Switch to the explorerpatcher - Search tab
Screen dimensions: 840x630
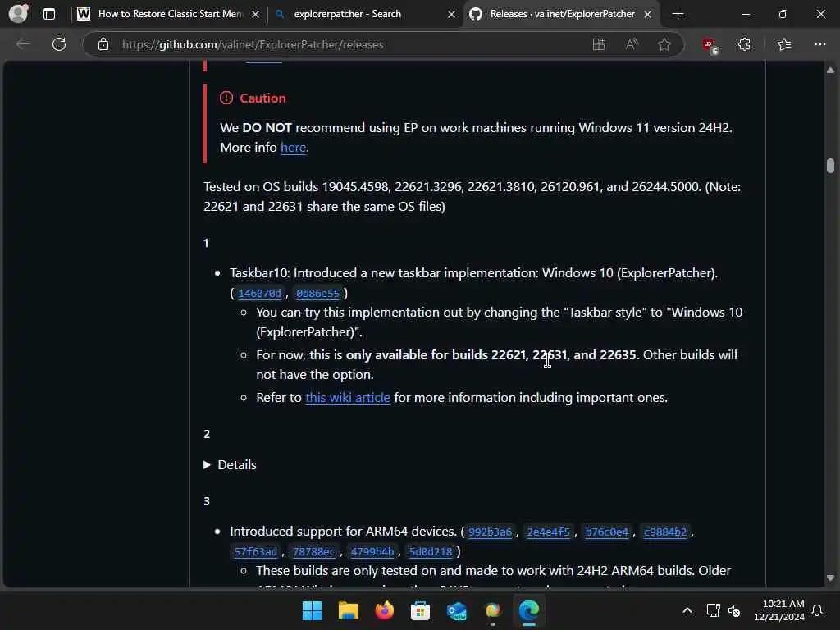(x=356, y=14)
